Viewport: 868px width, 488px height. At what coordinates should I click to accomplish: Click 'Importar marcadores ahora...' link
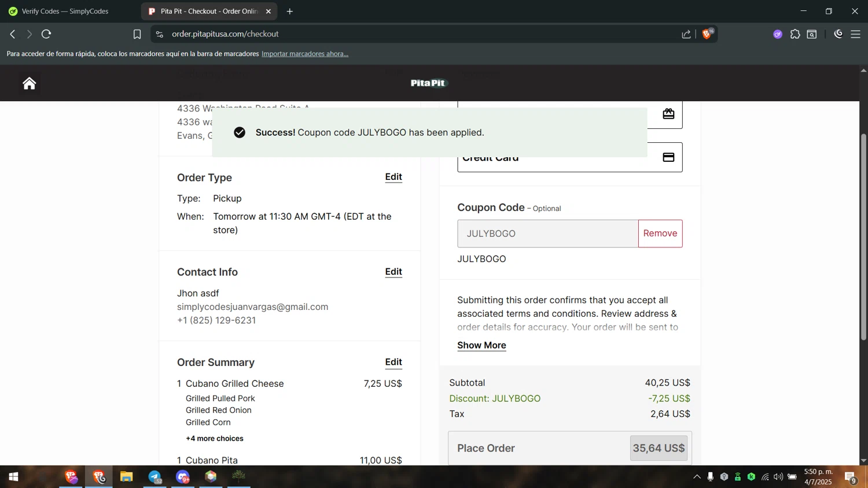pyautogui.click(x=305, y=54)
